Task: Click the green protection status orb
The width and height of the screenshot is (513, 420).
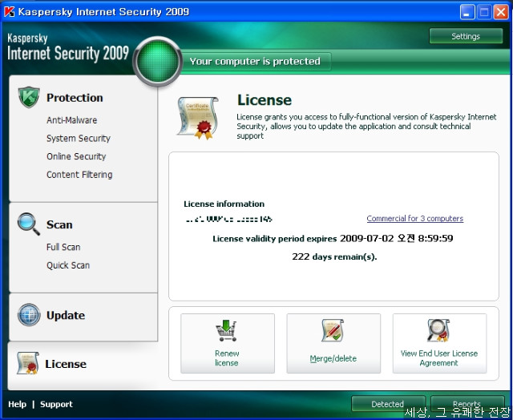Action: coord(158,61)
